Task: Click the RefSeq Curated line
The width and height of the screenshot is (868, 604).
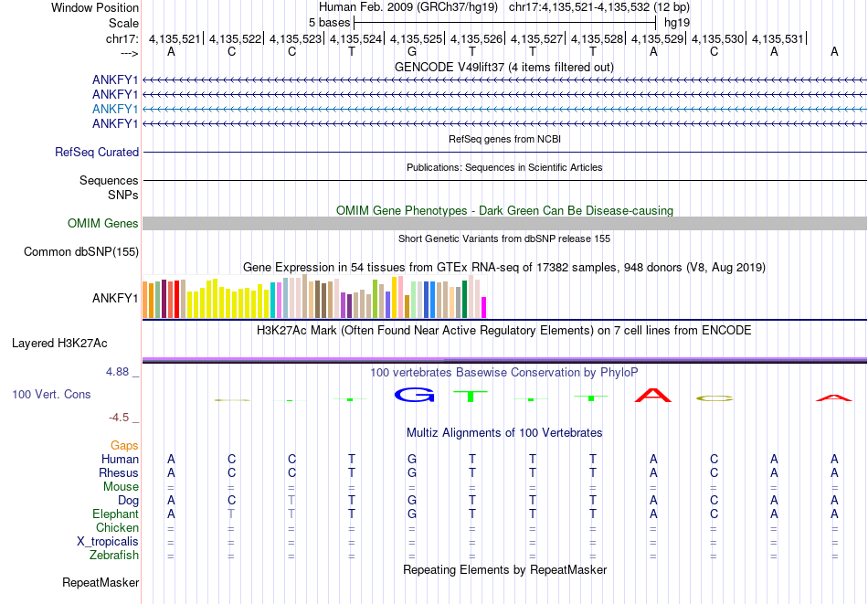Action: pyautogui.click(x=504, y=153)
